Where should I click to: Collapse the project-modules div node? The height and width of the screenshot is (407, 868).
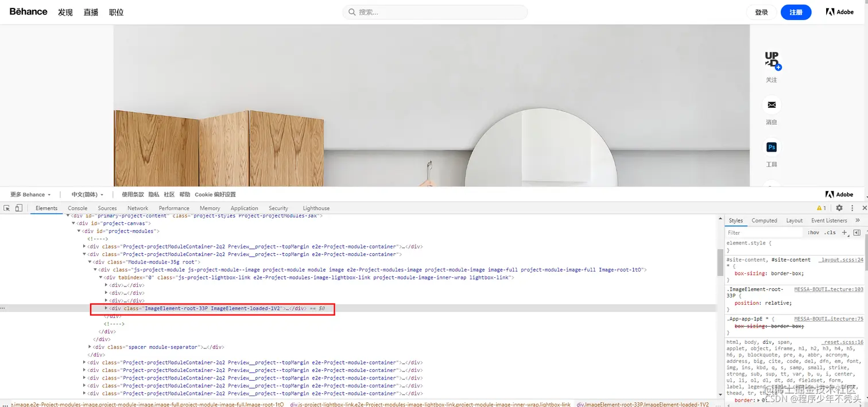coord(79,231)
